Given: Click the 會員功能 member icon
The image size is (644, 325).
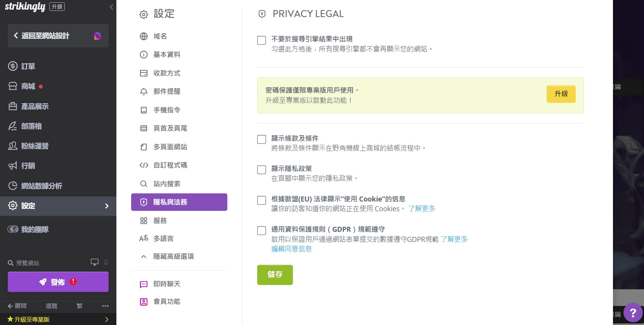Looking at the screenshot, I should click(144, 302).
